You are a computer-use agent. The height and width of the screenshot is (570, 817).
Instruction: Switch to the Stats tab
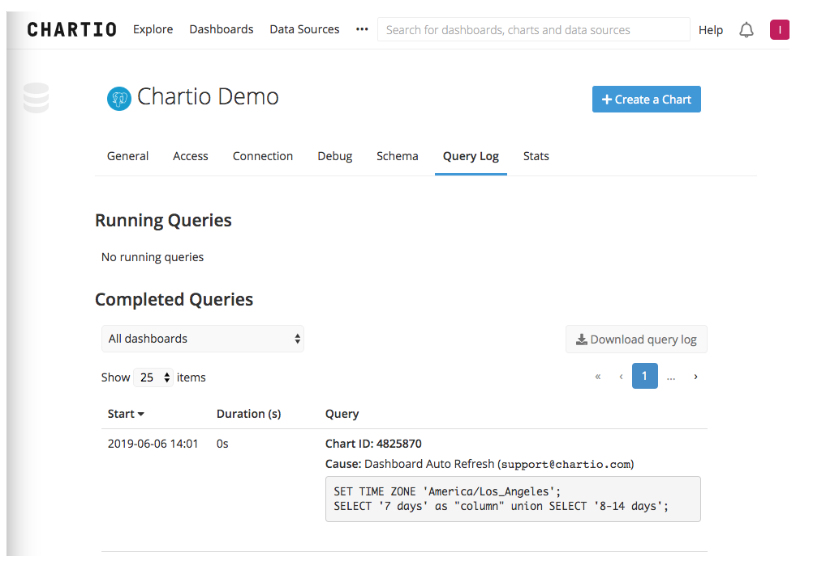(x=536, y=156)
